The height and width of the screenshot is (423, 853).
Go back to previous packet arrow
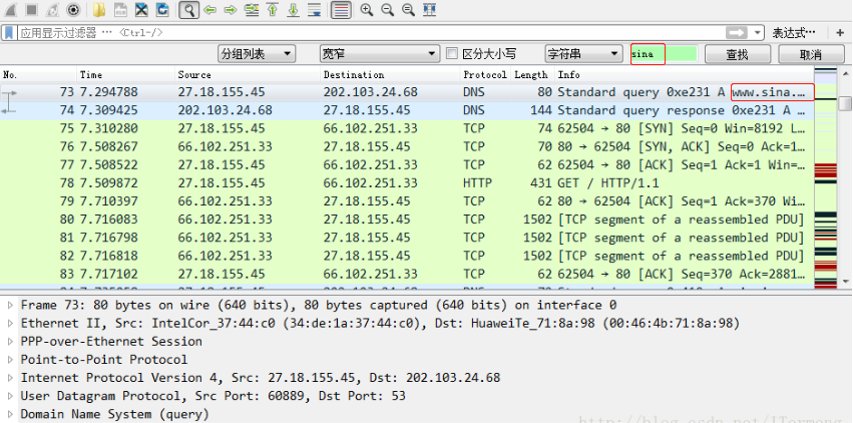click(x=210, y=10)
